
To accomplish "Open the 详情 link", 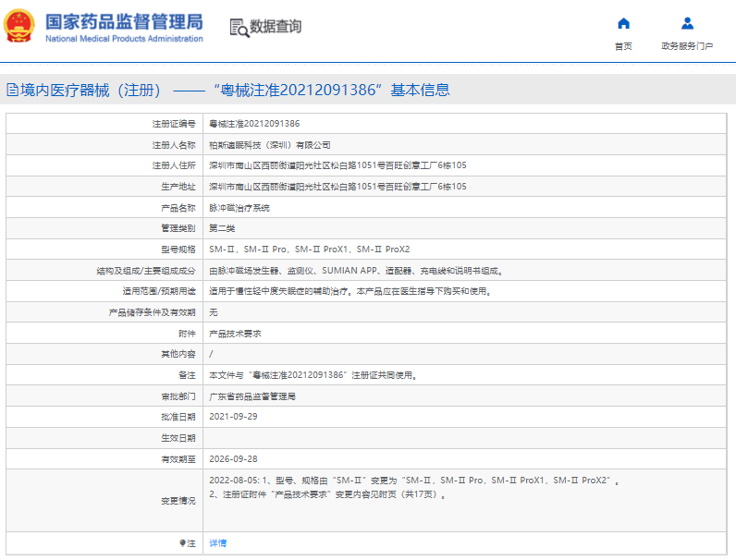I will [218, 543].
